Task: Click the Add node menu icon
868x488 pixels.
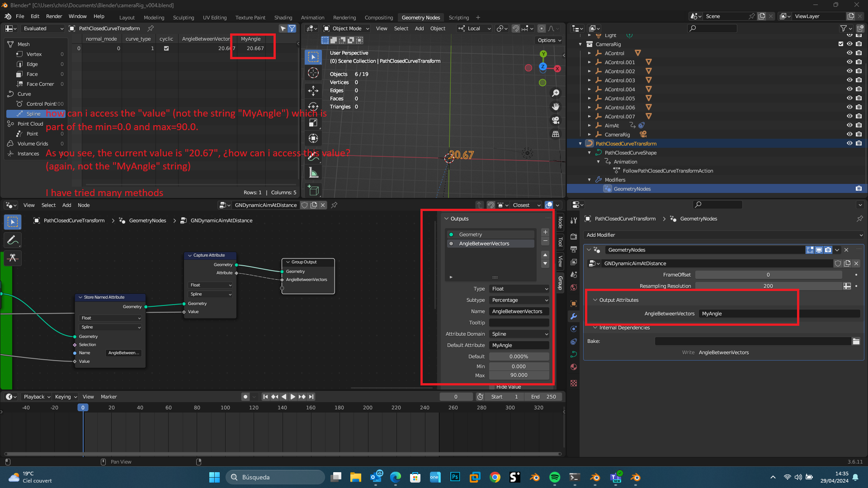Action: [x=67, y=205]
